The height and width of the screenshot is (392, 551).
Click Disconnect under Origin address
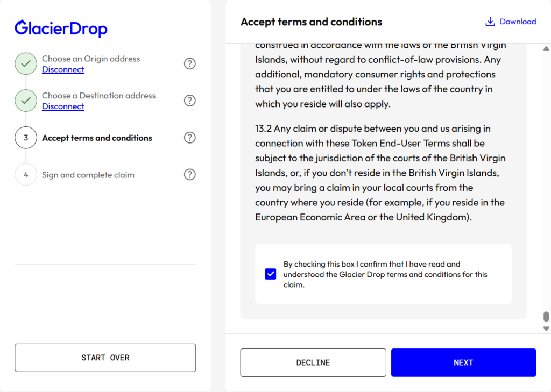[x=63, y=69]
